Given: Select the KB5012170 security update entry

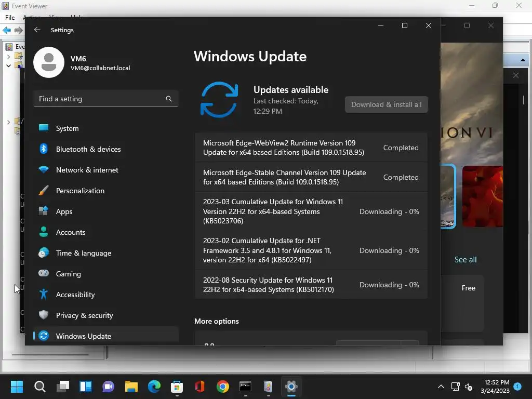Looking at the screenshot, I should coord(311,285).
